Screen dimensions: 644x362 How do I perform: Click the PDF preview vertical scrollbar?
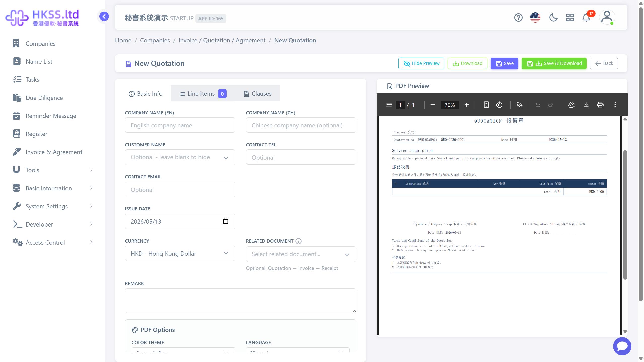[625, 215]
